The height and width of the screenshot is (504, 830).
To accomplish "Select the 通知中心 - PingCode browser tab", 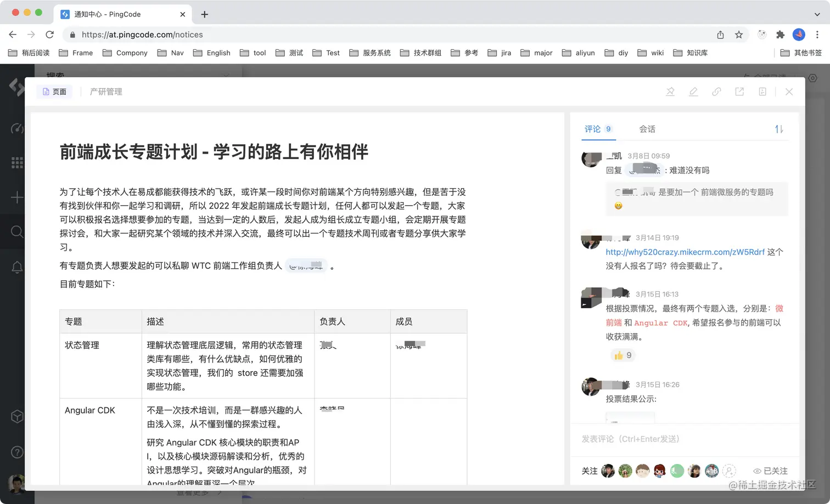I will tap(122, 14).
